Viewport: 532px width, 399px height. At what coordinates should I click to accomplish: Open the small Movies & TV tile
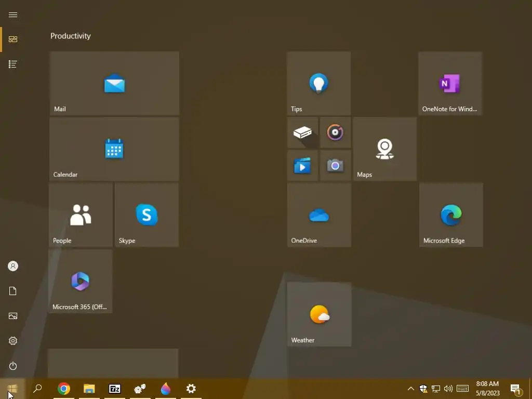pos(302,166)
